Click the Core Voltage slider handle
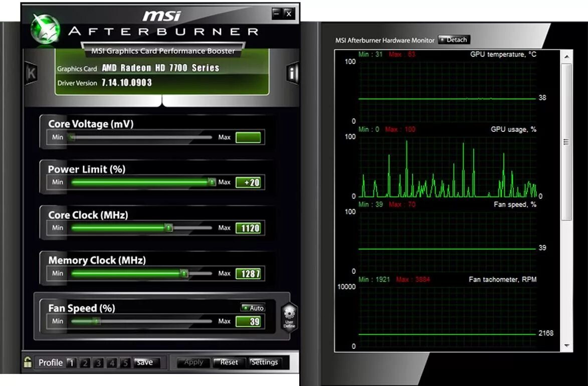This screenshot has width=588, height=386. (x=72, y=138)
